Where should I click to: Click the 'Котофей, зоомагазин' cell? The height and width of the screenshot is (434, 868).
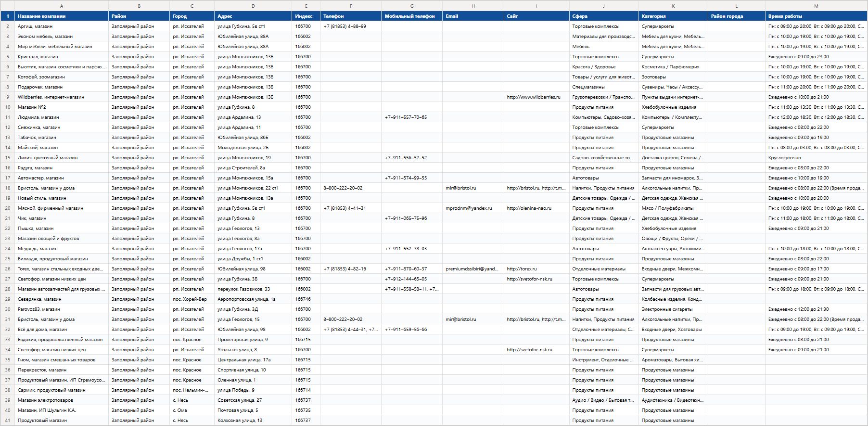pyautogui.click(x=62, y=77)
